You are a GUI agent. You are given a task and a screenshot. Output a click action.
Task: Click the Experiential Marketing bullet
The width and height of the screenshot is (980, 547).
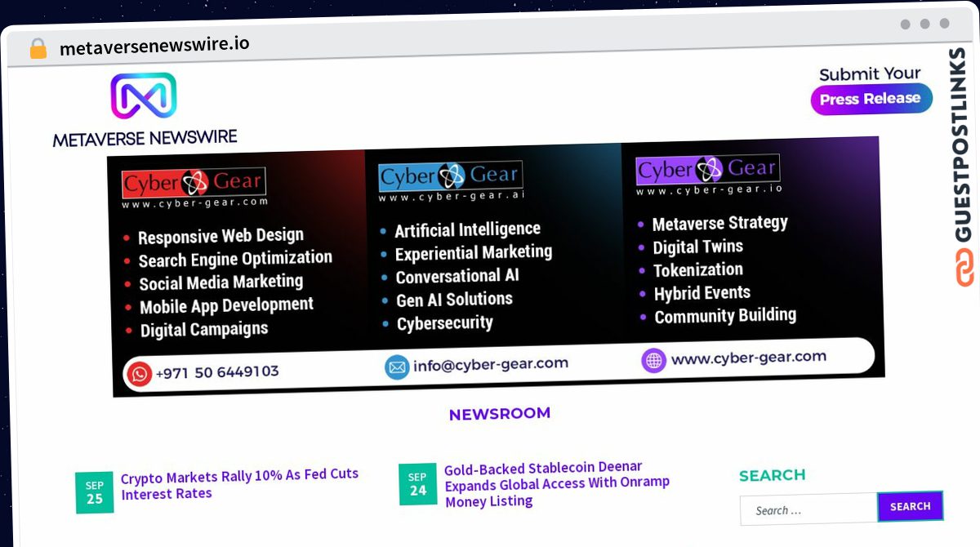click(474, 253)
